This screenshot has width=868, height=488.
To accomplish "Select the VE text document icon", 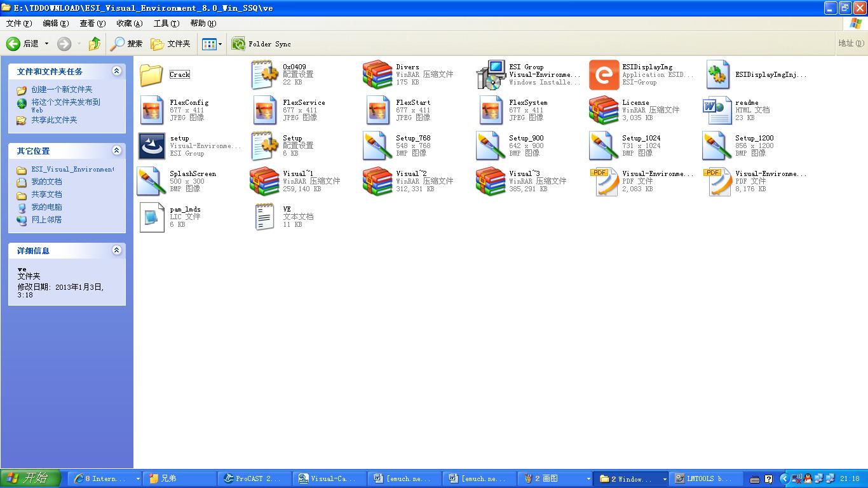I will click(265, 217).
